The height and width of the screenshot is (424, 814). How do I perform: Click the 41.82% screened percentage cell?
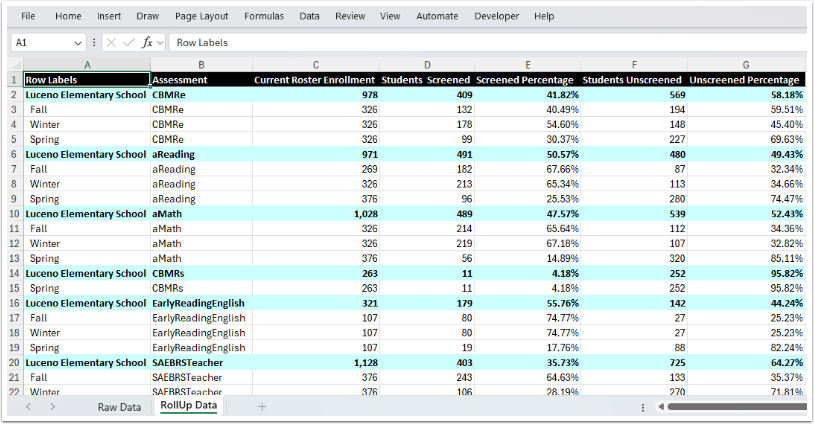(x=527, y=94)
